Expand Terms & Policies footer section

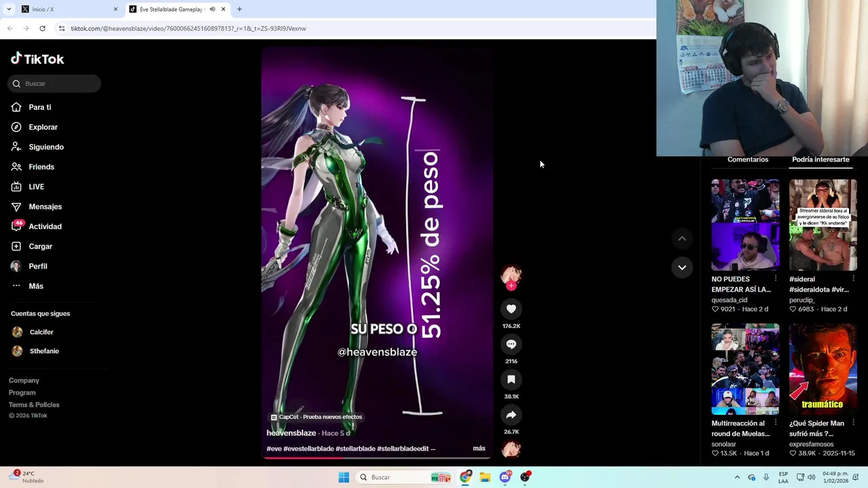pos(34,405)
